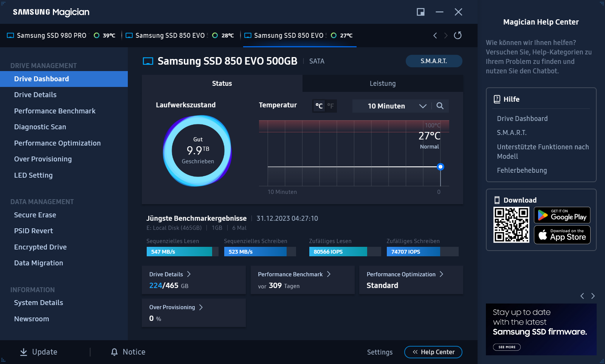The image size is (605, 364).
Task: Click the Update download icon
Action: coord(23,352)
